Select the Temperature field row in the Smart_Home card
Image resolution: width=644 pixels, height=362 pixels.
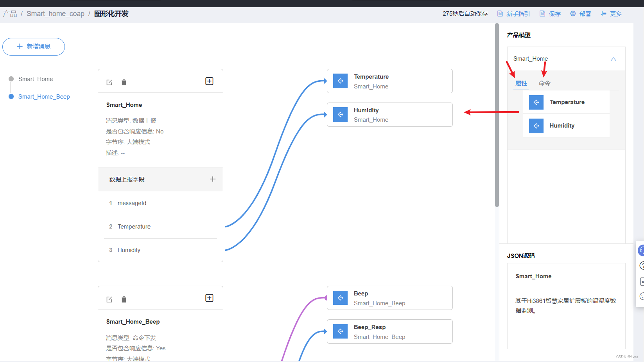click(160, 227)
